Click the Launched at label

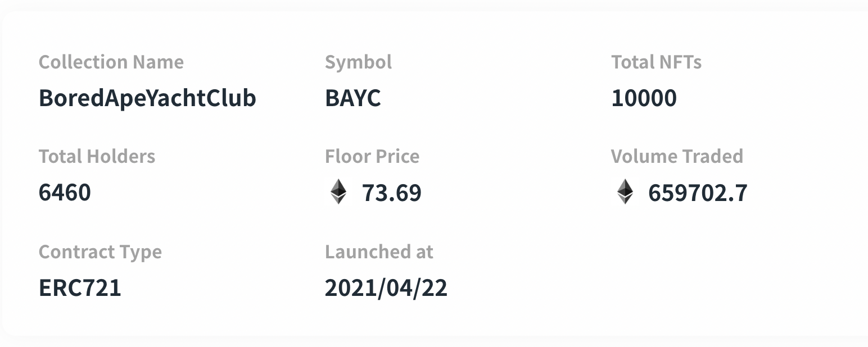(379, 252)
